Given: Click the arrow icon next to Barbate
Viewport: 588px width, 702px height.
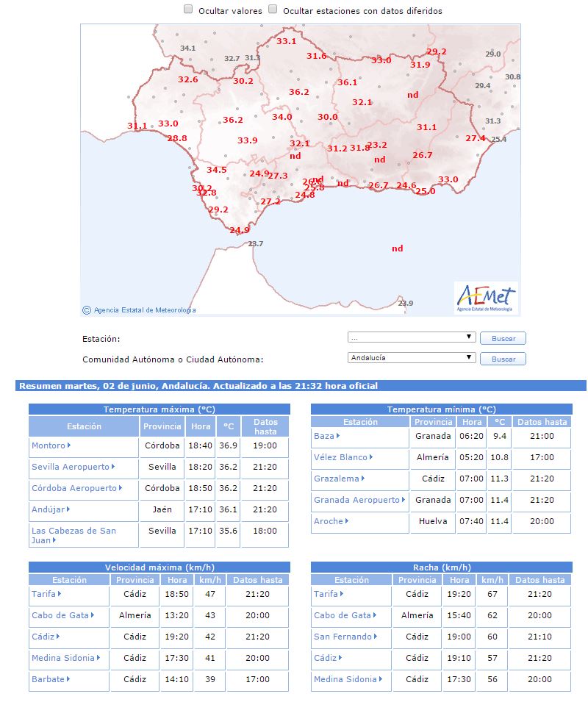Looking at the screenshot, I should coord(68,679).
